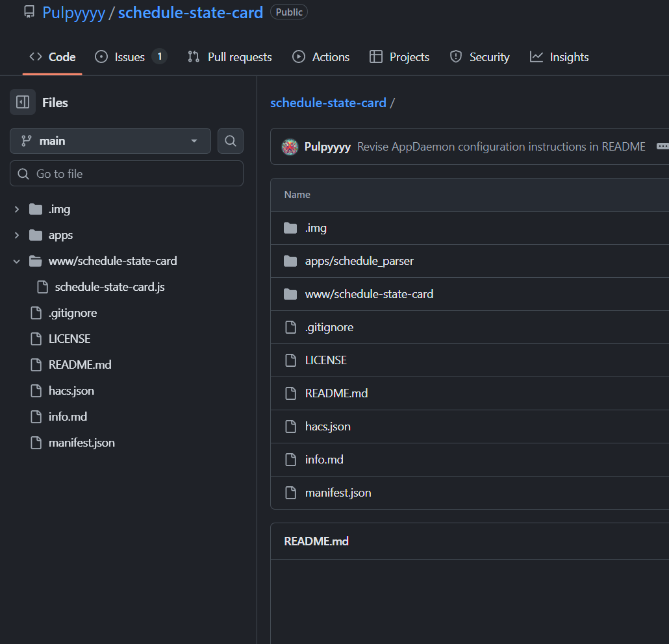Expand the apps folder in tree

tap(17, 235)
